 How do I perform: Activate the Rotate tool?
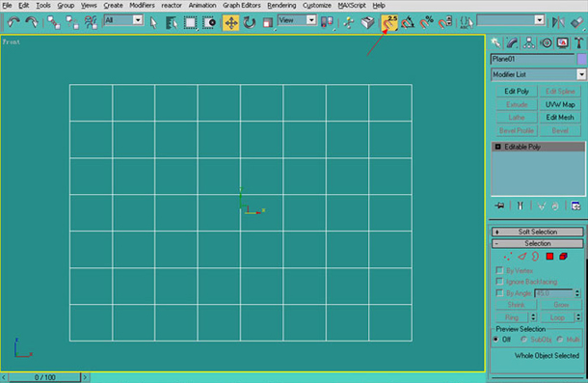[249, 23]
